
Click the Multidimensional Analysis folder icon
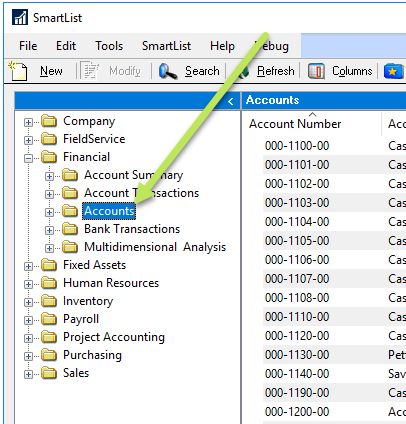tap(70, 247)
